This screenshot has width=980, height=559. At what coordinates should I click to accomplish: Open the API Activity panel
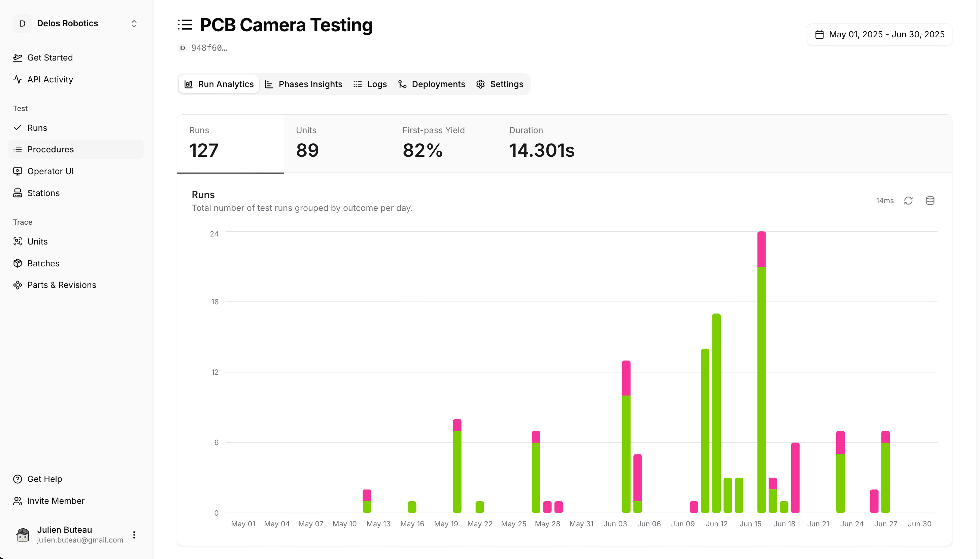[x=50, y=79]
